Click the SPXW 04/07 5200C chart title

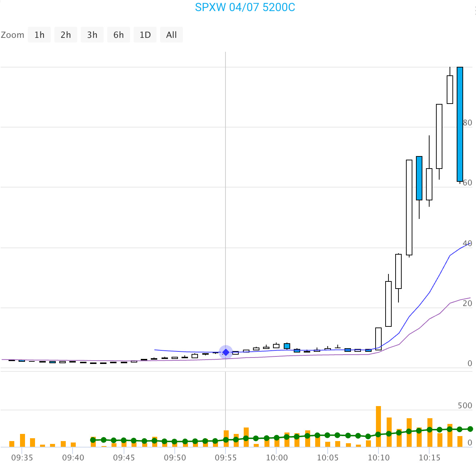pyautogui.click(x=245, y=7)
